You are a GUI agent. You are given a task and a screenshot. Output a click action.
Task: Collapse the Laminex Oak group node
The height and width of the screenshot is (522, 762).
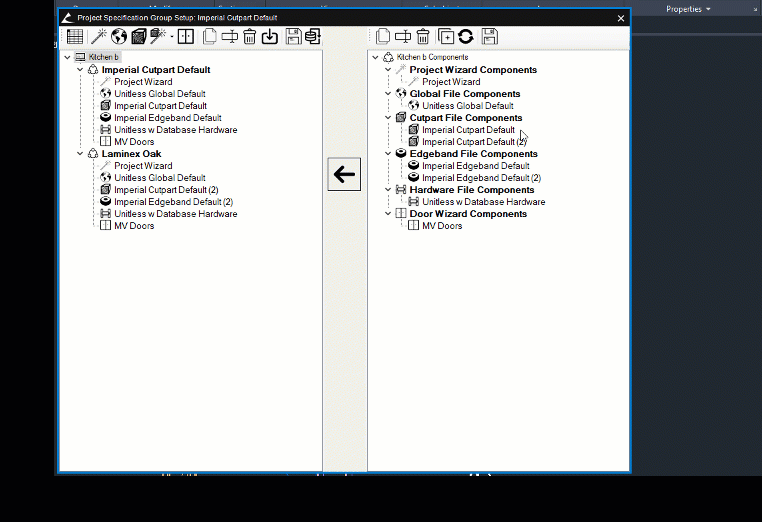80,154
